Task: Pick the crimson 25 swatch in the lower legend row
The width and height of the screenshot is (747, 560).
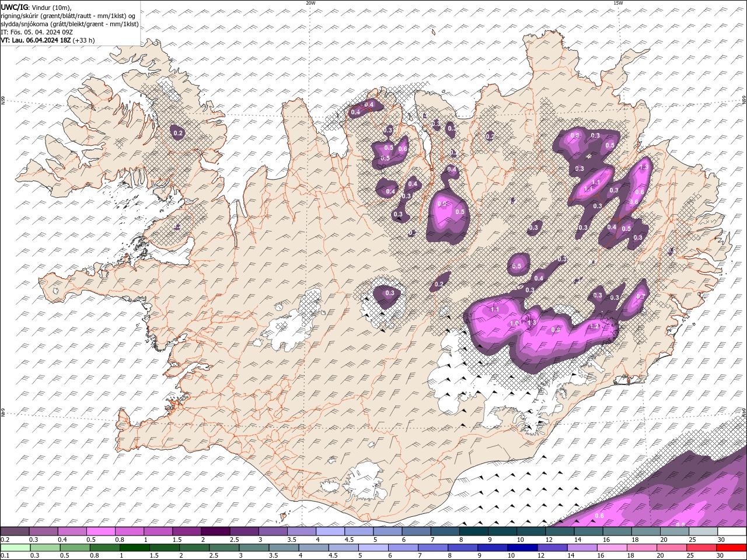Action: [x=701, y=548]
